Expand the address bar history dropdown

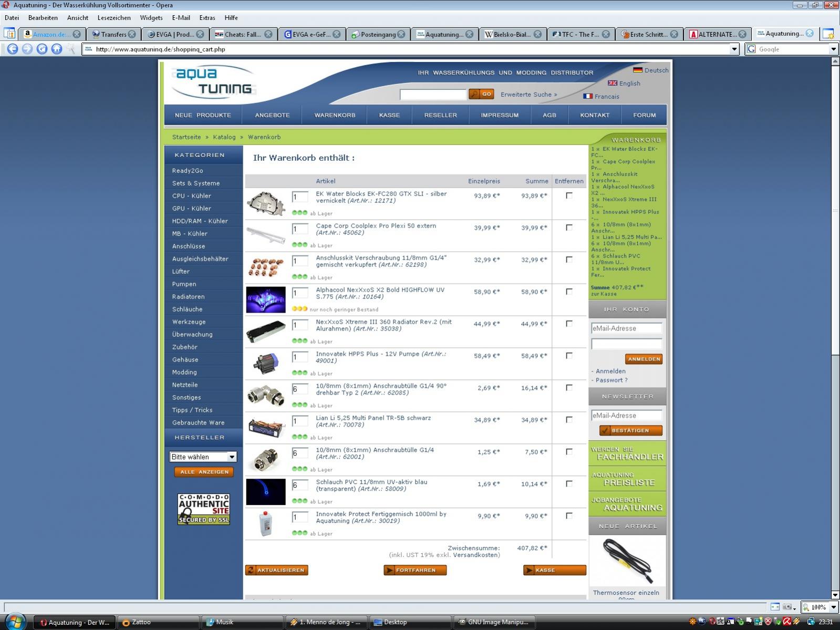(734, 49)
